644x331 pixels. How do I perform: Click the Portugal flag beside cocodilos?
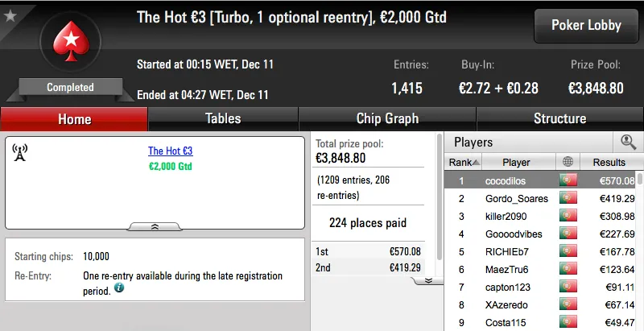point(568,180)
